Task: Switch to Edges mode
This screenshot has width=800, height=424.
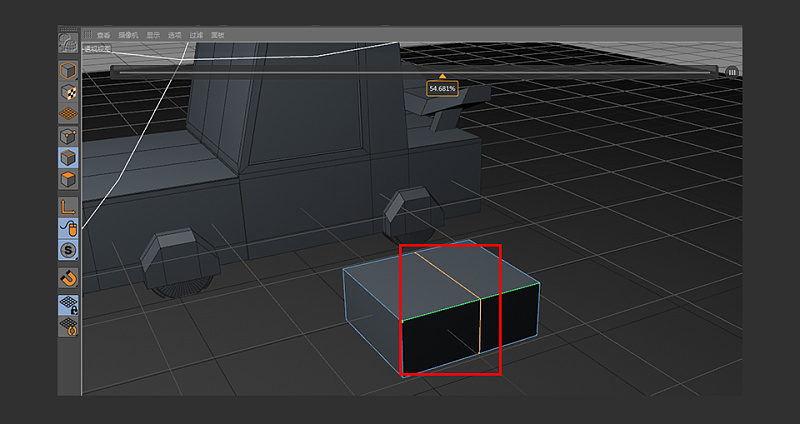Action: [x=68, y=158]
